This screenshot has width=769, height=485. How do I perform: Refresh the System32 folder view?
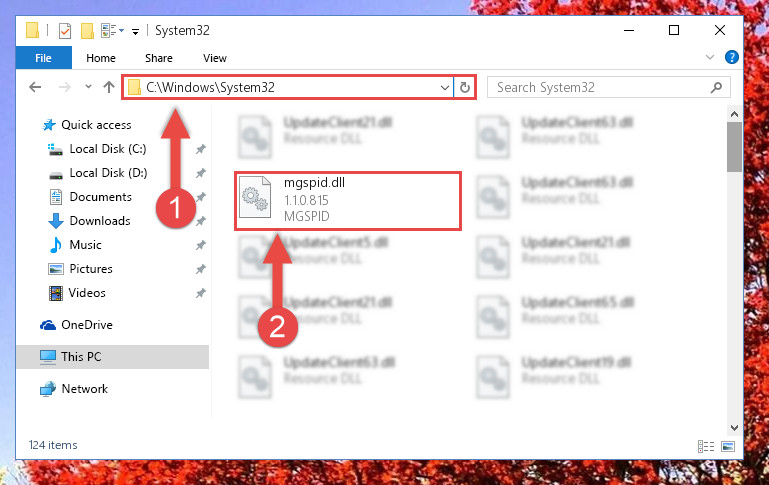pyautogui.click(x=464, y=88)
